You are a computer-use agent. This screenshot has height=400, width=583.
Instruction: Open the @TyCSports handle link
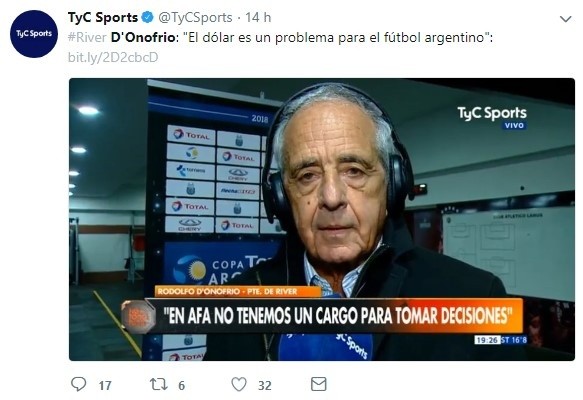(x=195, y=17)
